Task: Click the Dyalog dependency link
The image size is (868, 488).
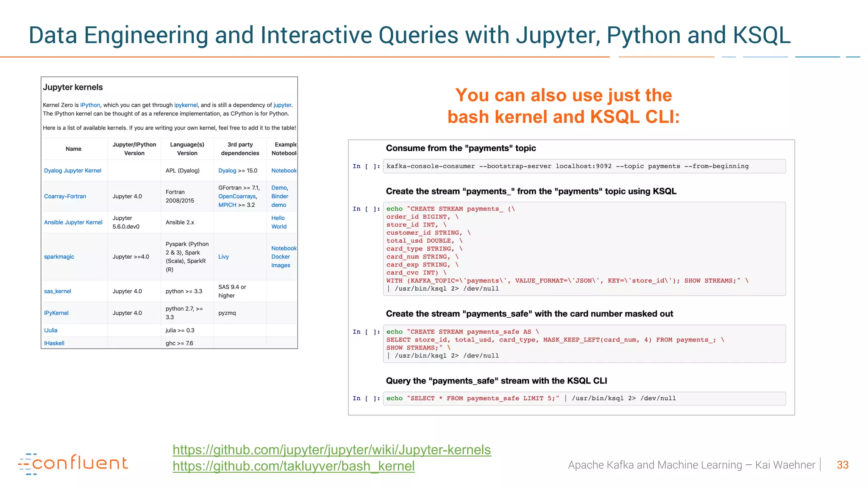Action: tap(227, 171)
